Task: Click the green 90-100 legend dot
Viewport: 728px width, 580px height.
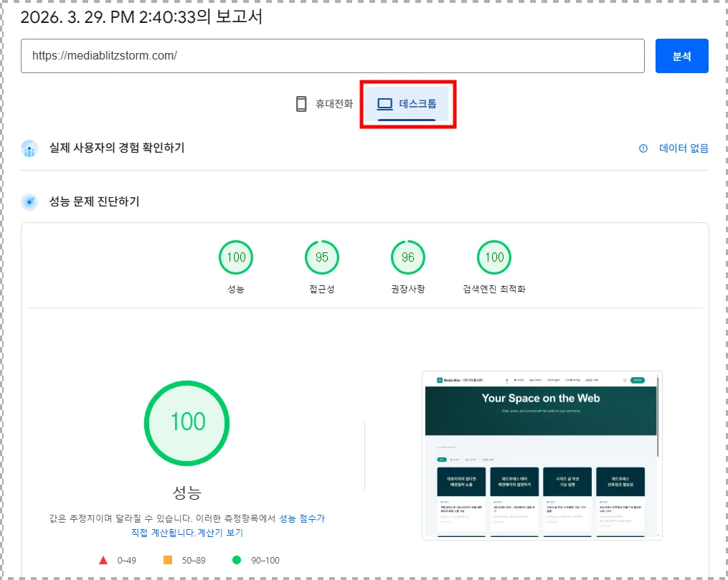Action: coord(237,560)
